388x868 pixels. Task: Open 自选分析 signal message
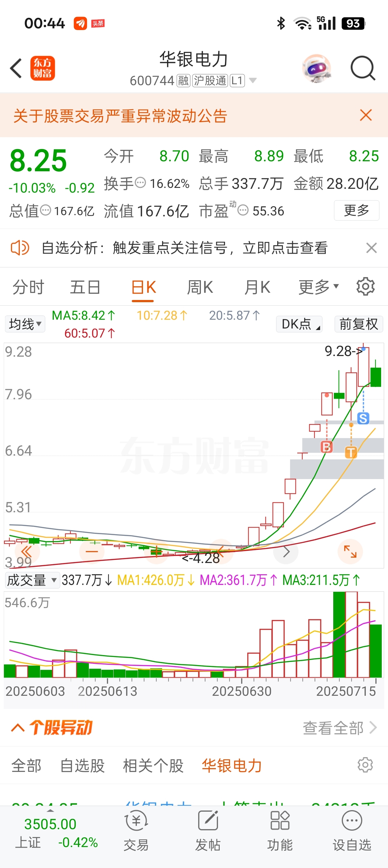[x=184, y=248]
